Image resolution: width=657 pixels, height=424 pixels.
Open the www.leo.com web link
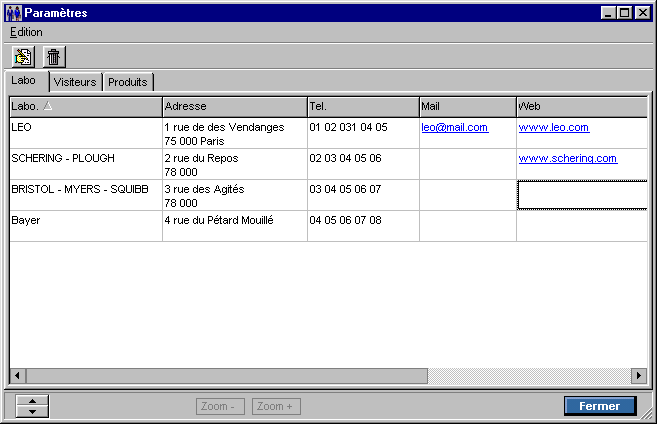coord(554,127)
